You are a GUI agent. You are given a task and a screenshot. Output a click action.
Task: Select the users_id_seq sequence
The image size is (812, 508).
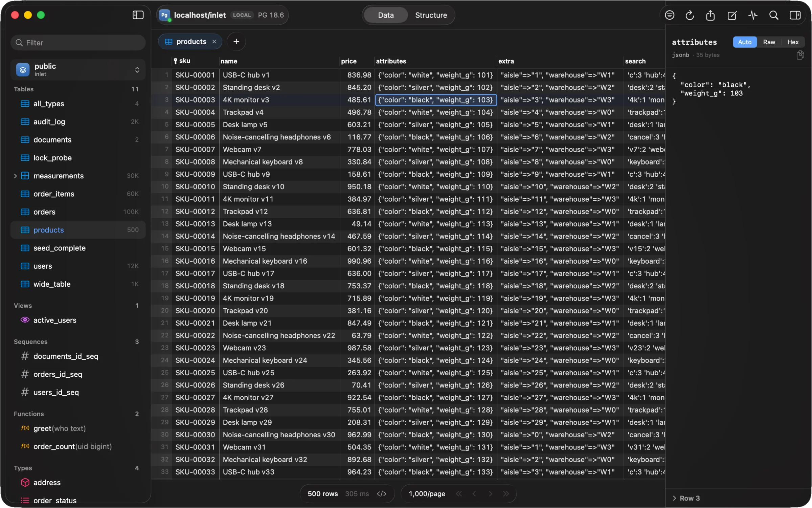coord(78,392)
